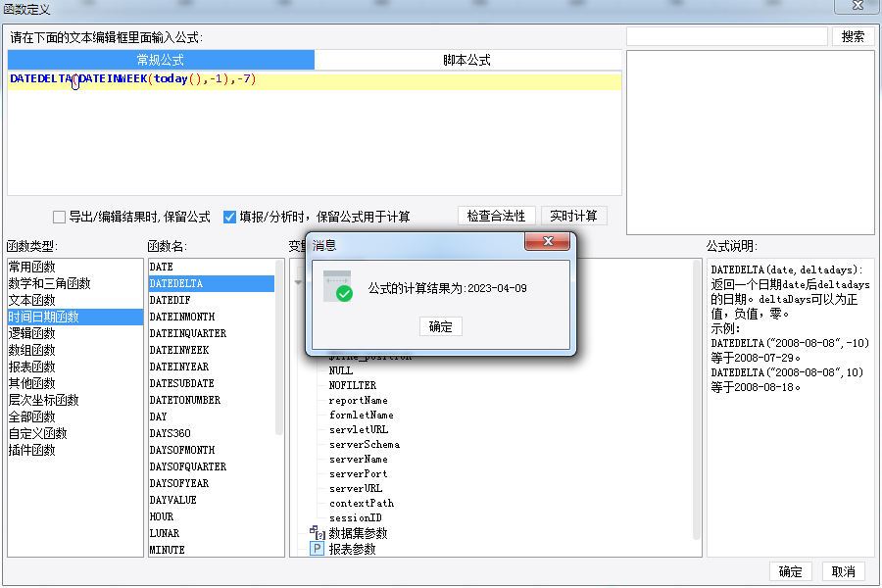
Task: Select servletURL variable
Action: (x=359, y=429)
